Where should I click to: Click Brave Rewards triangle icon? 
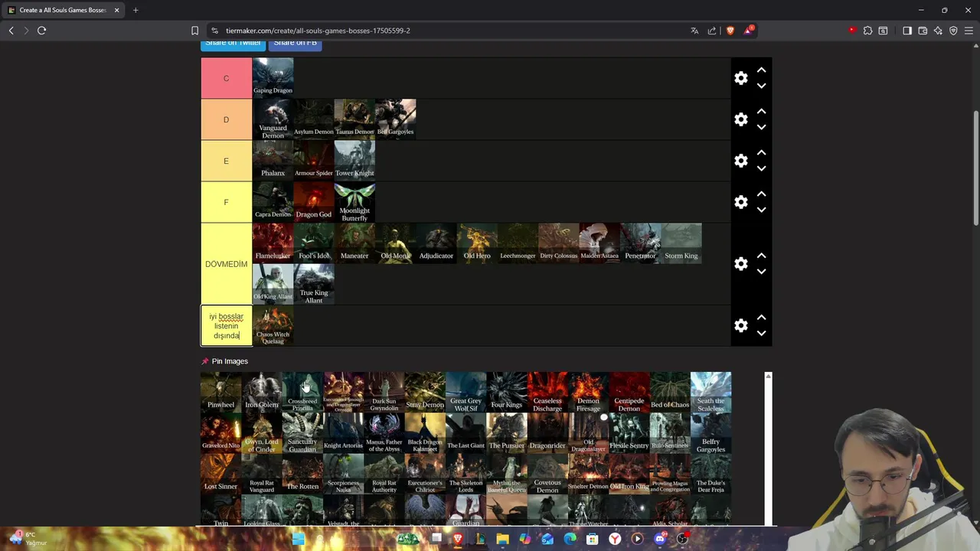(748, 31)
